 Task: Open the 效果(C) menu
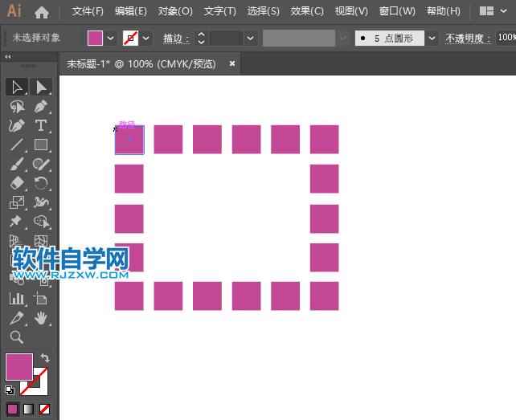[307, 12]
